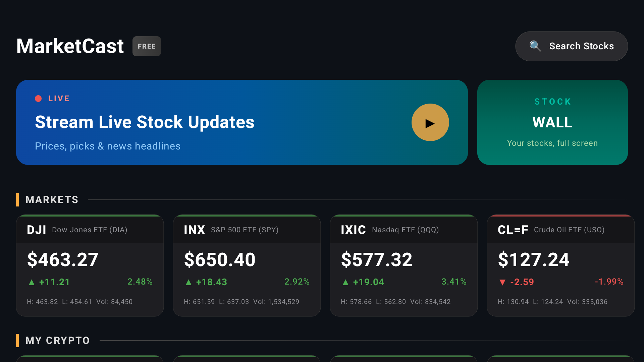Click the FREE plan badge
This screenshot has width=644, height=362.
(x=147, y=46)
